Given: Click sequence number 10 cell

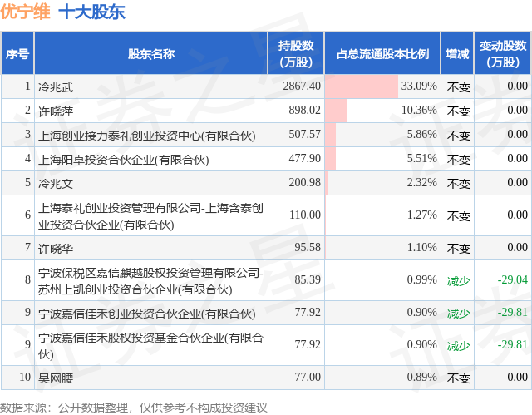Looking at the screenshot, I should (x=17, y=378).
